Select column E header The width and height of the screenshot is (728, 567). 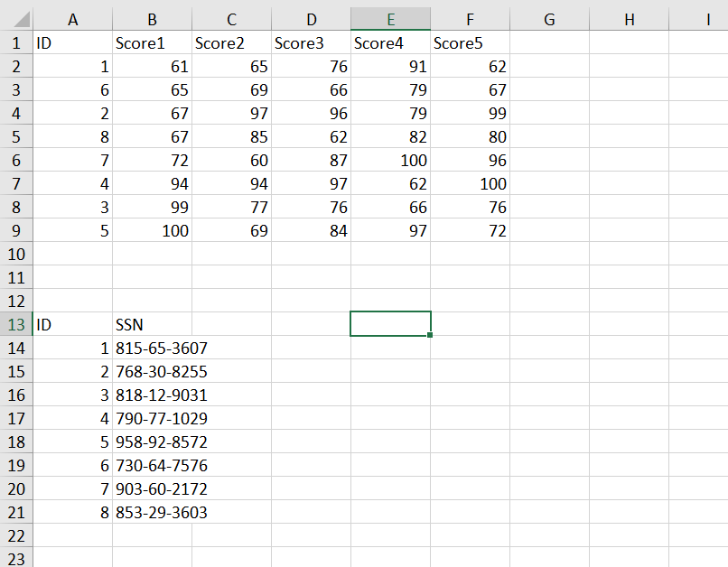coord(390,19)
